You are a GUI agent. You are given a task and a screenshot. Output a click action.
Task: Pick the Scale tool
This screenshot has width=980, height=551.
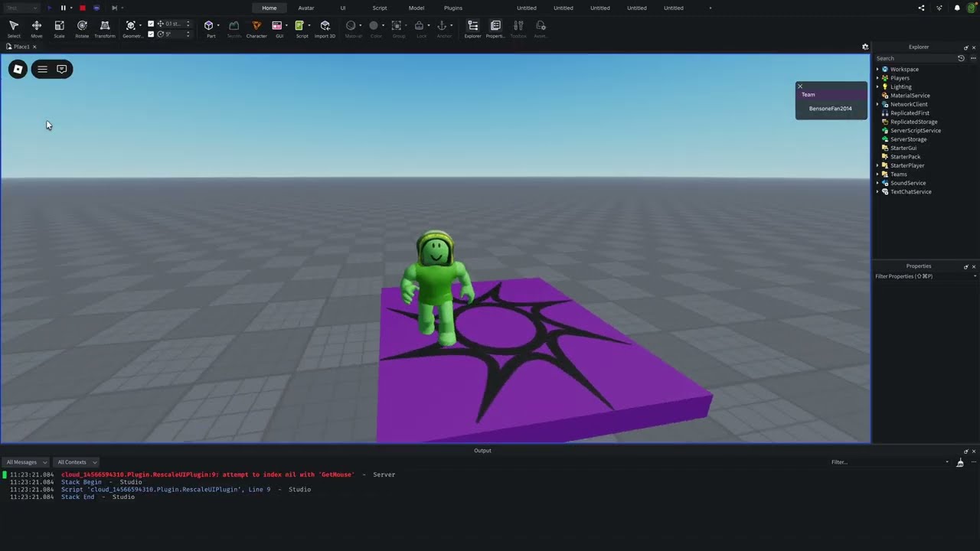pos(59,29)
